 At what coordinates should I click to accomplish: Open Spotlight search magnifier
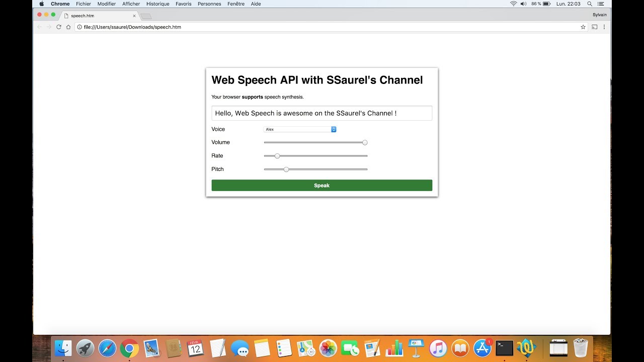590,4
